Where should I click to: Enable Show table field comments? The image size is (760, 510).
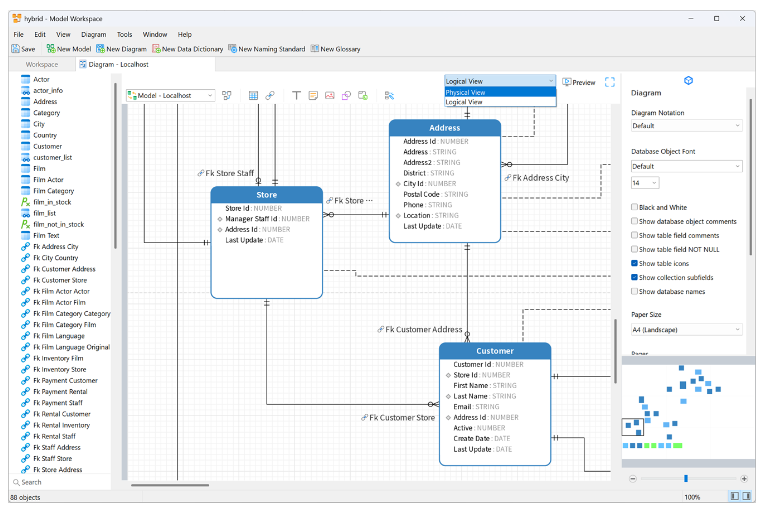pos(634,235)
